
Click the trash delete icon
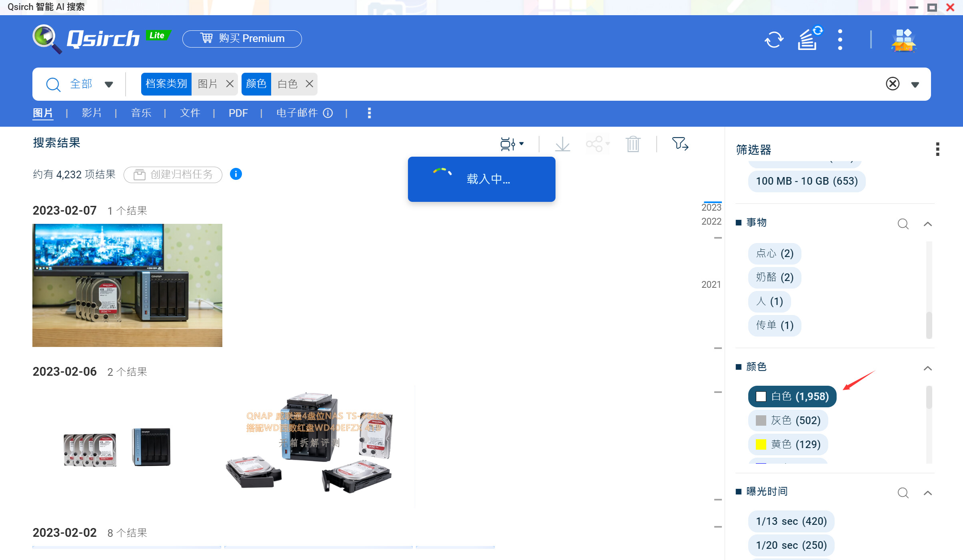(633, 144)
